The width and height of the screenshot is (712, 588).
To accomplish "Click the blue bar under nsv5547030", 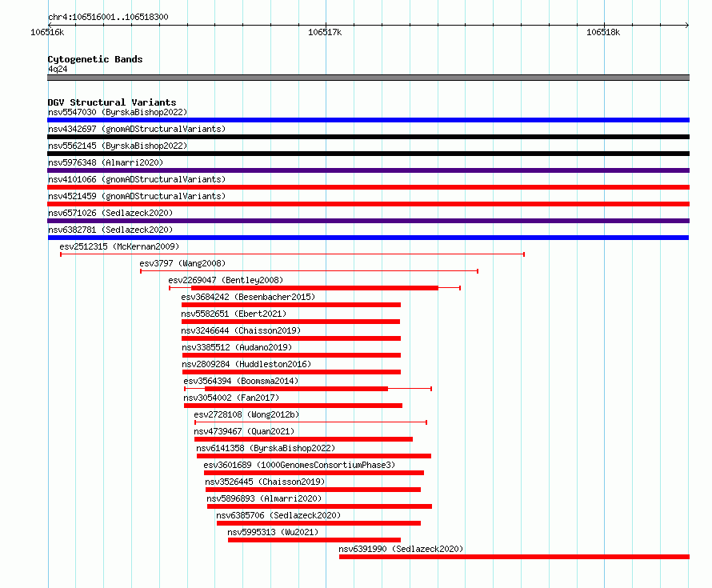I will click(x=368, y=120).
